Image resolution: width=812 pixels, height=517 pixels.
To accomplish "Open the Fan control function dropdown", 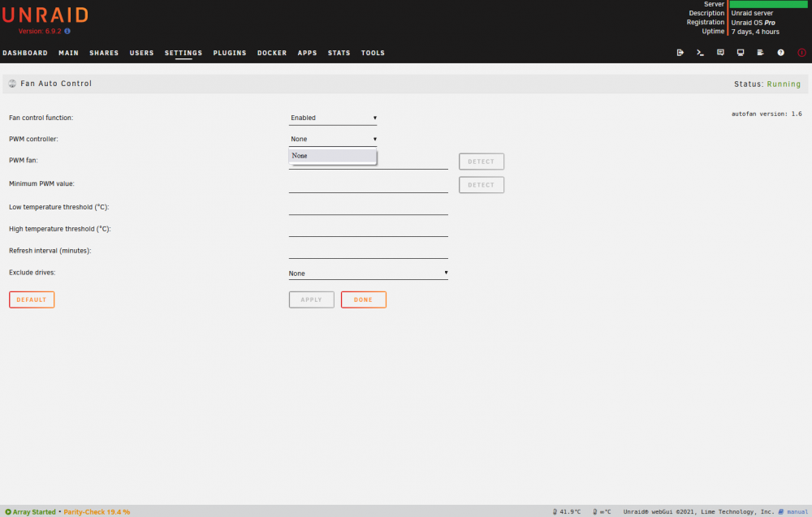I will point(333,118).
